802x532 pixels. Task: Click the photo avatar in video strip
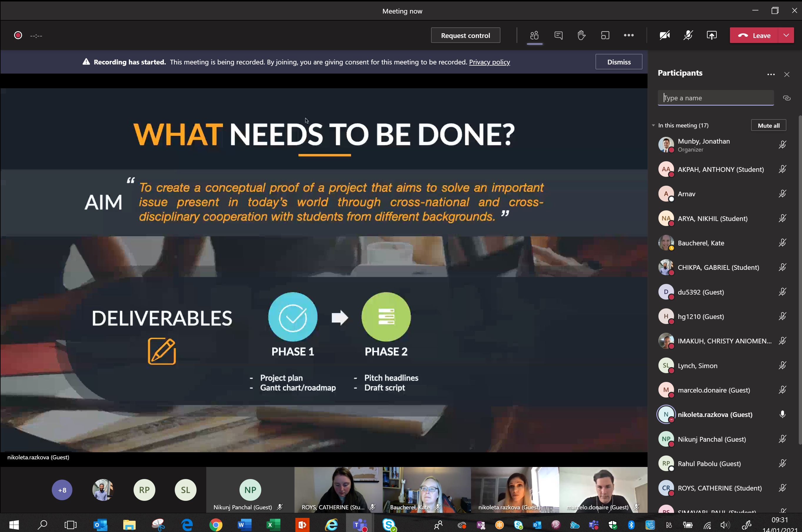tap(103, 490)
